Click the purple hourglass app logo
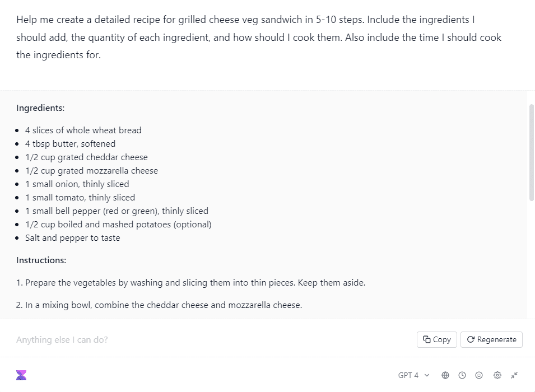Screen dimensions: 535x392 pyautogui.click(x=21, y=375)
